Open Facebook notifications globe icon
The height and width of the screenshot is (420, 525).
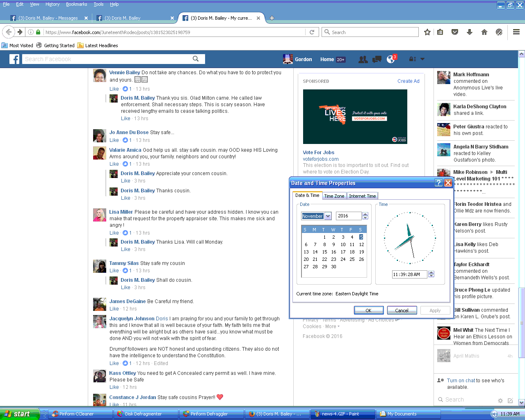pyautogui.click(x=391, y=59)
